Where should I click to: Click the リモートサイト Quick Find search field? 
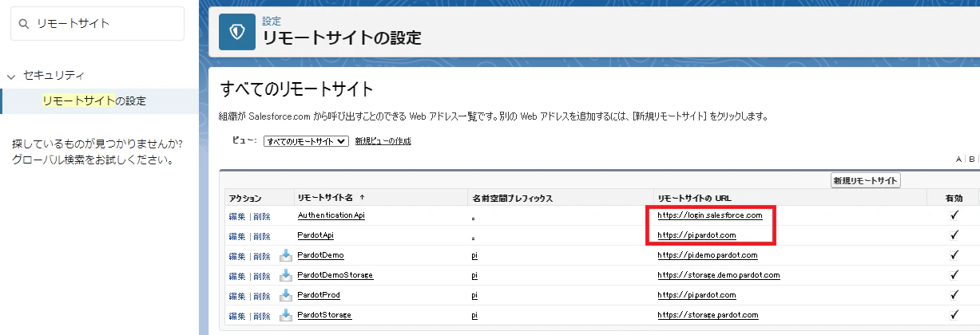(x=97, y=24)
